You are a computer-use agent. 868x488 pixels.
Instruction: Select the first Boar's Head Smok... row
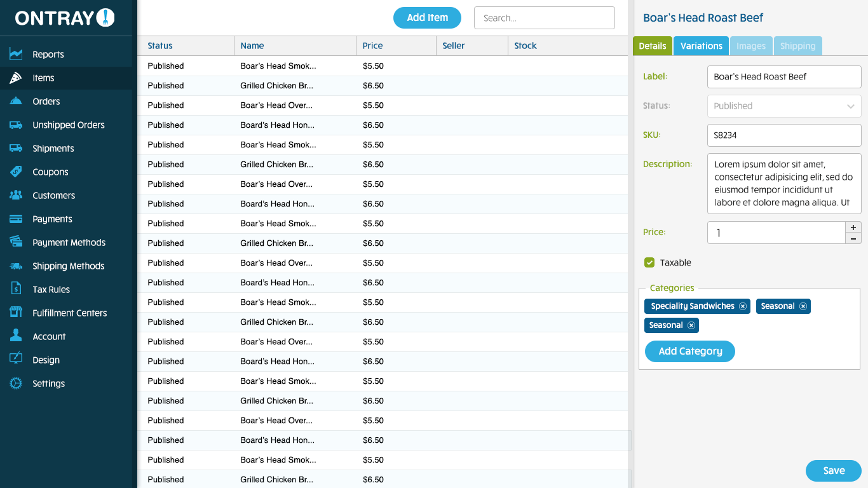383,66
